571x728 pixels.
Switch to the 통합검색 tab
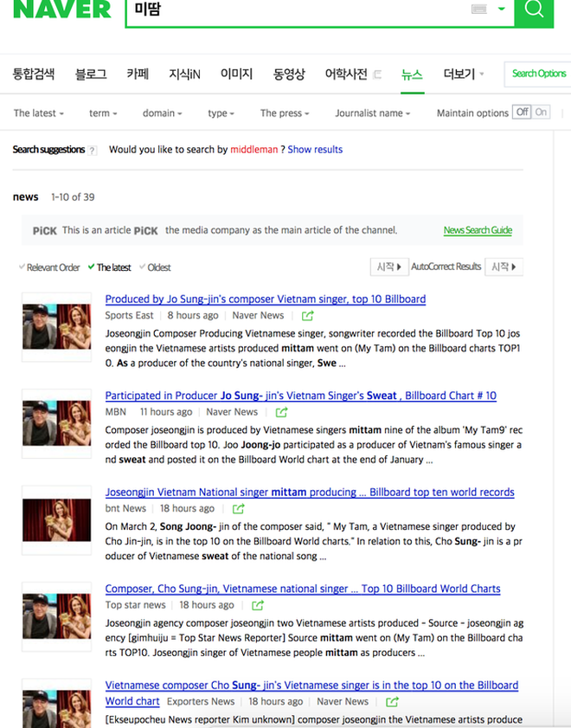[34, 74]
